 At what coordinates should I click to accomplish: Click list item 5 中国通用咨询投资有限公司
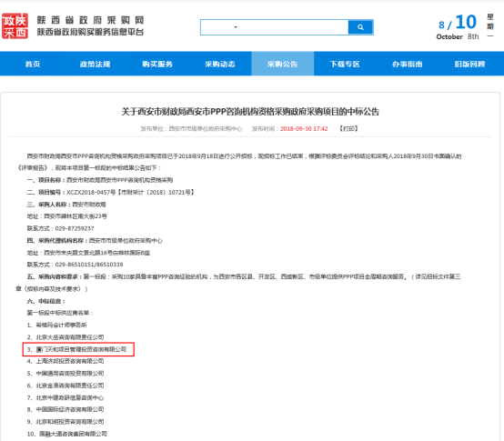point(66,374)
